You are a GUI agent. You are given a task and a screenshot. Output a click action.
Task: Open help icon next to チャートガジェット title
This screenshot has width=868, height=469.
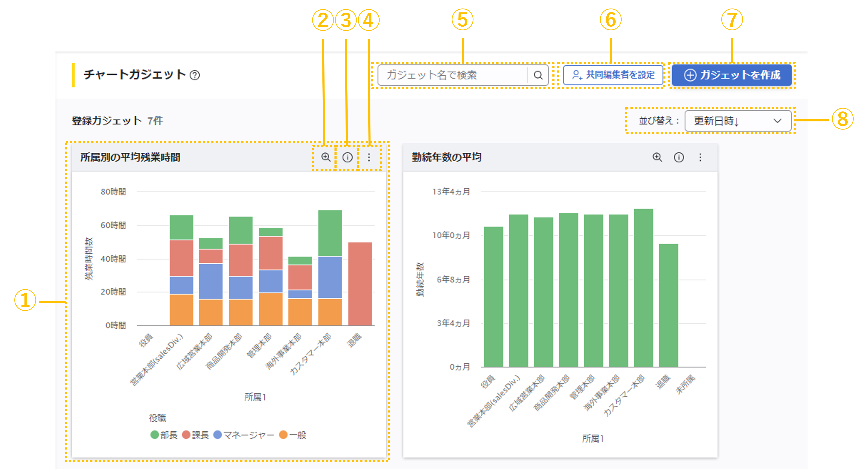pyautogui.click(x=195, y=75)
